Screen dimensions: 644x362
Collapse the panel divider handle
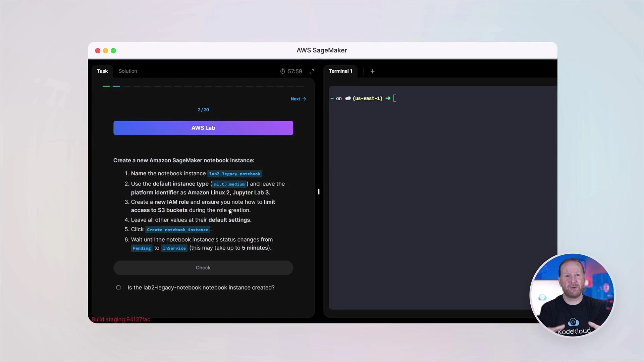(319, 191)
